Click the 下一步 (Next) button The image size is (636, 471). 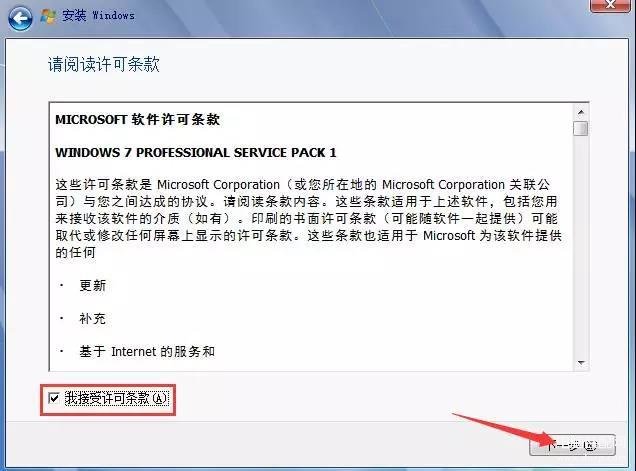click(572, 445)
